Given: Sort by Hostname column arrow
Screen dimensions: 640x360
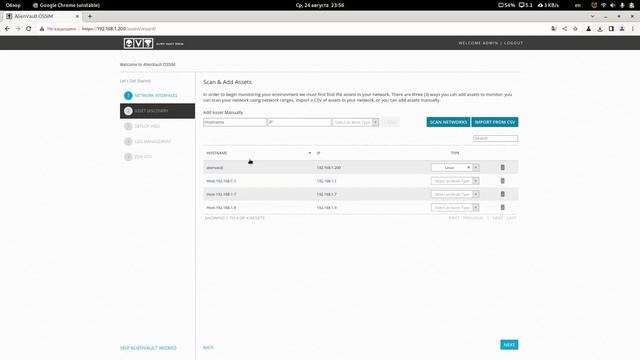Looking at the screenshot, I should pos(310,153).
